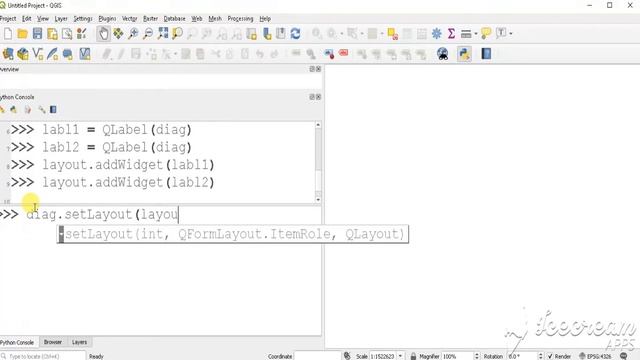This screenshot has height=360, width=640.
Task: Click Deselect Features icon
Action: point(392,33)
